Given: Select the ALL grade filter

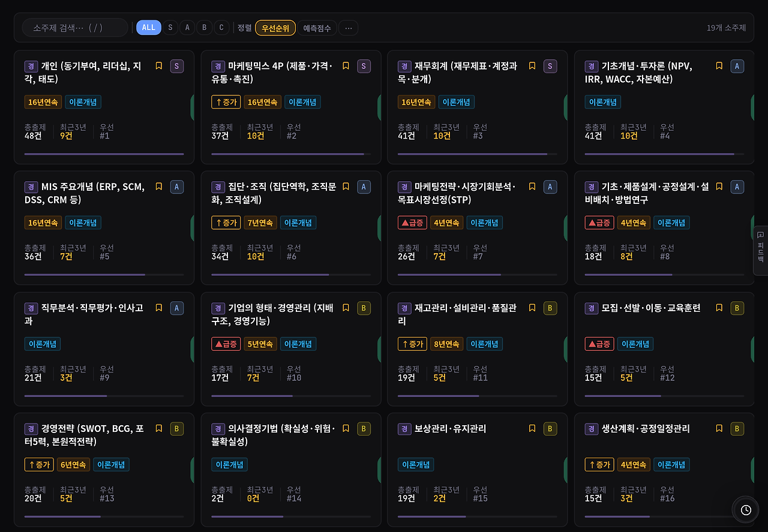Looking at the screenshot, I should (149, 28).
